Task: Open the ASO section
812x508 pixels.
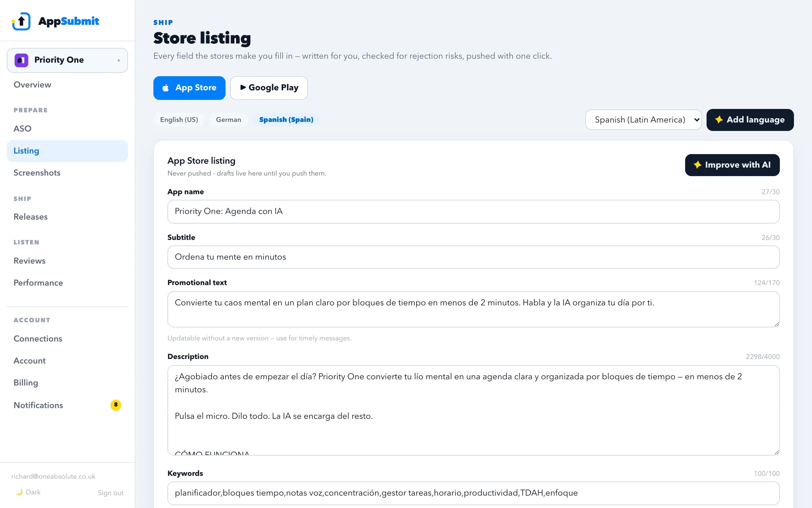Action: pos(67,129)
